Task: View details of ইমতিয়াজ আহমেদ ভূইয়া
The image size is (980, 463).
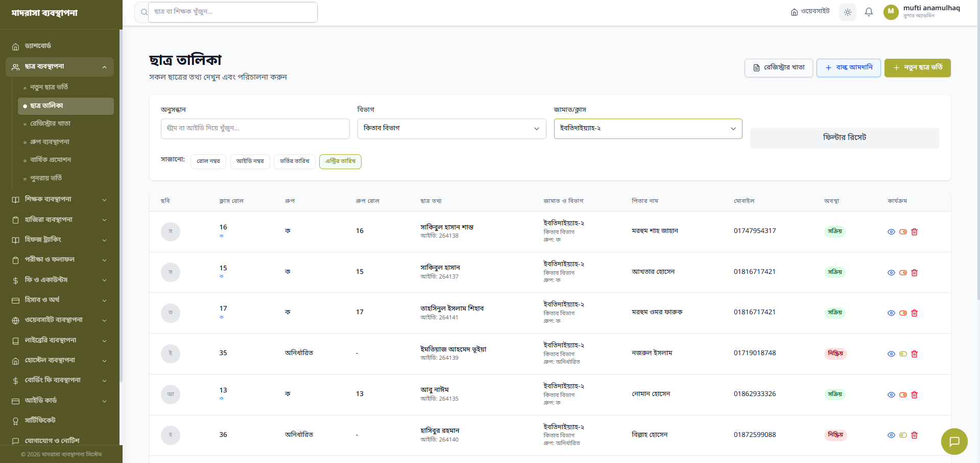Action: (891, 354)
